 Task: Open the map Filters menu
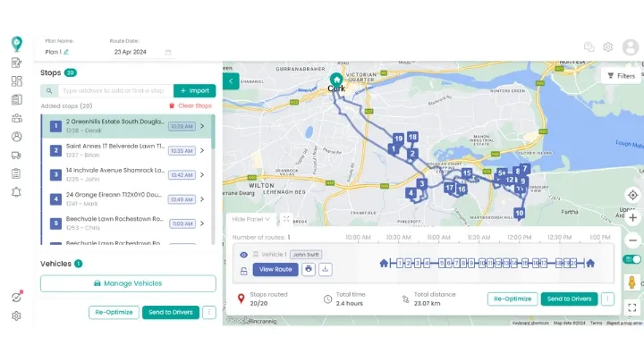click(x=621, y=76)
